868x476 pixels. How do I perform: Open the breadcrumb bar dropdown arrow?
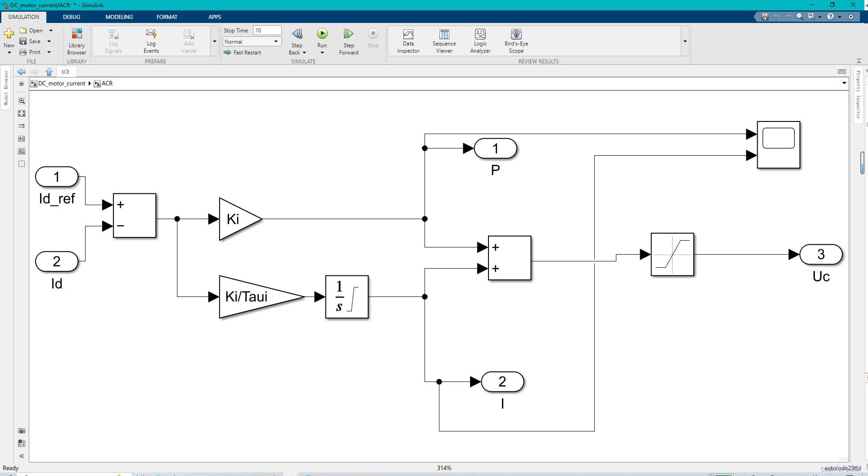coord(844,83)
